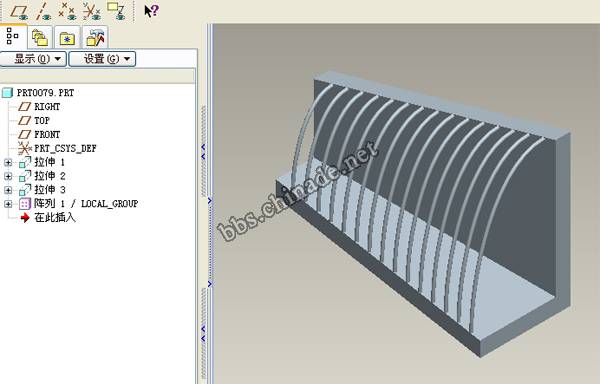Open the 设置 dropdown
This screenshot has height=384, width=600.
[x=102, y=59]
